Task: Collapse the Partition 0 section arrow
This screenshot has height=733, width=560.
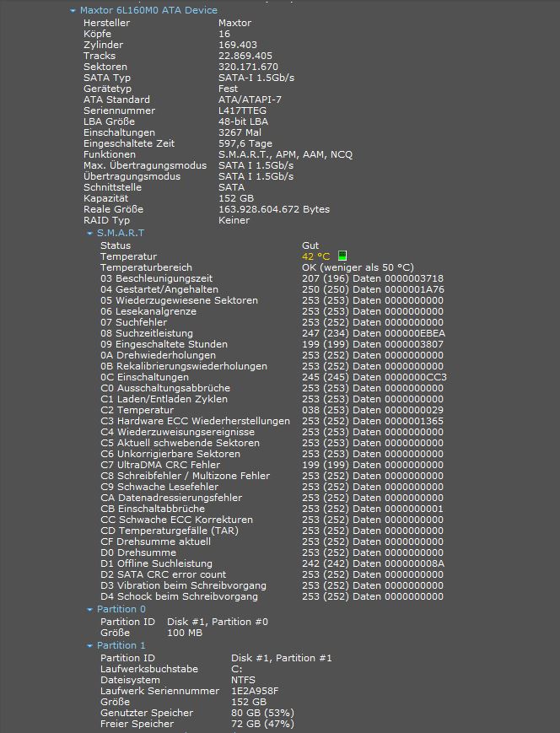Action: coord(89,610)
